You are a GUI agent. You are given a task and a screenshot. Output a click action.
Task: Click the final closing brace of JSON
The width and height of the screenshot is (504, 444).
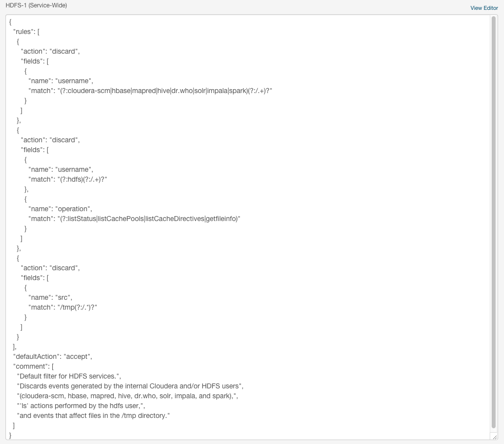[10, 435]
